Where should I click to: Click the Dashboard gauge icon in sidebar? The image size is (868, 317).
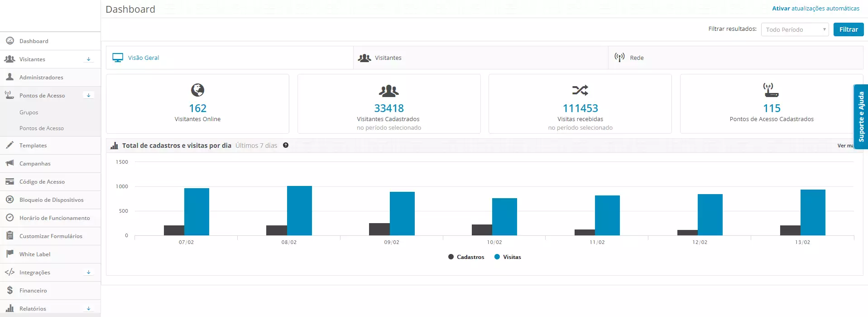tap(10, 41)
